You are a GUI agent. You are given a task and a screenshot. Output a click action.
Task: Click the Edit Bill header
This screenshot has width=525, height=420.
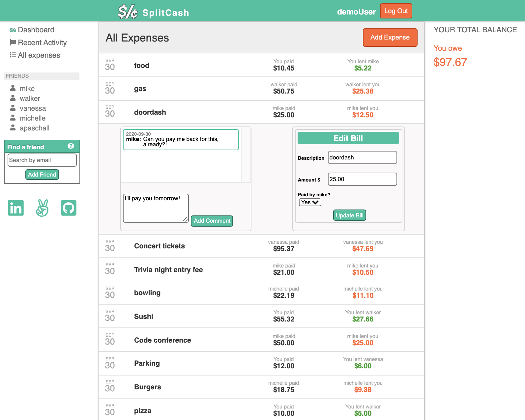[x=348, y=138]
